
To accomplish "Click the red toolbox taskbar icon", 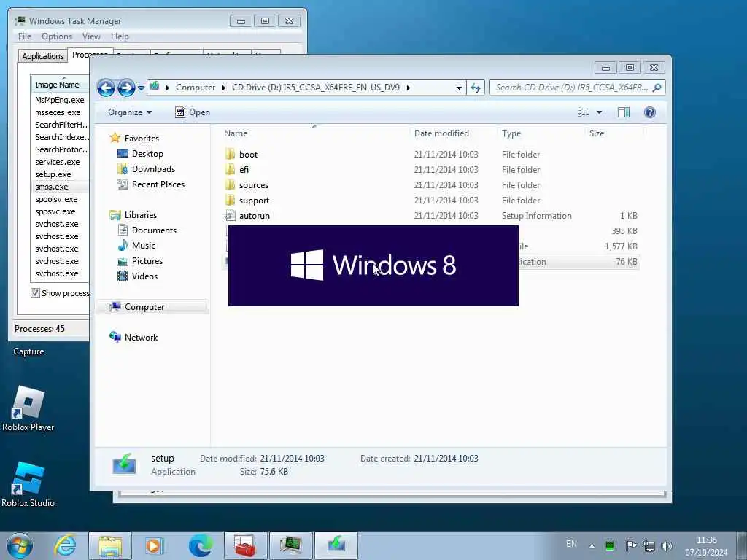I will 245,545.
